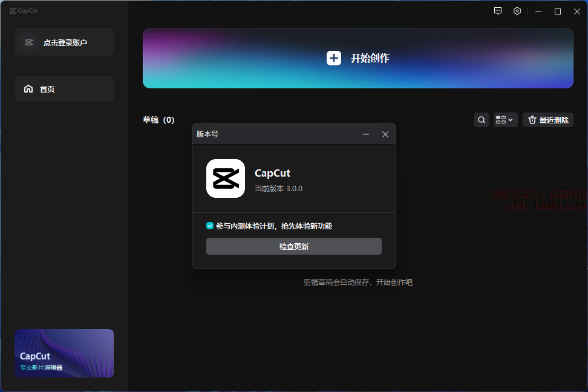Click the 点击登录账户 login button
588x392 pixels.
coord(64,42)
